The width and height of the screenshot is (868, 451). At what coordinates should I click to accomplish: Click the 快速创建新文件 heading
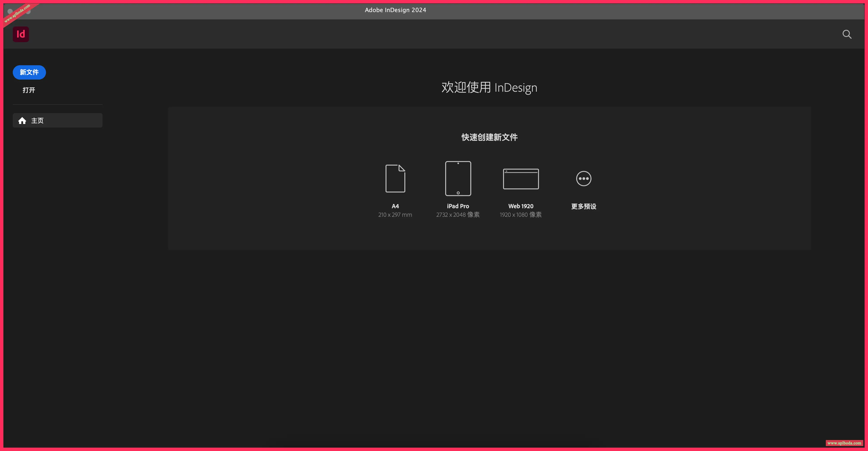click(489, 137)
